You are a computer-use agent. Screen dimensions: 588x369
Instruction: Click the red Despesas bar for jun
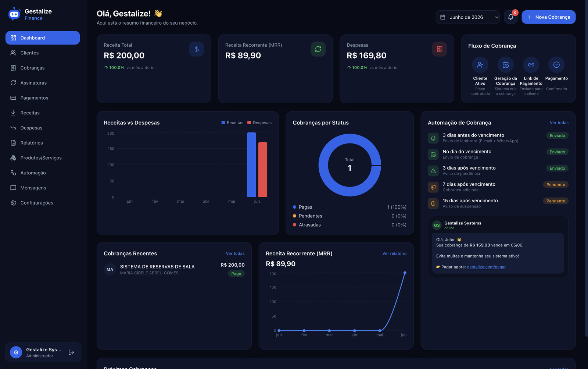pyautogui.click(x=263, y=170)
